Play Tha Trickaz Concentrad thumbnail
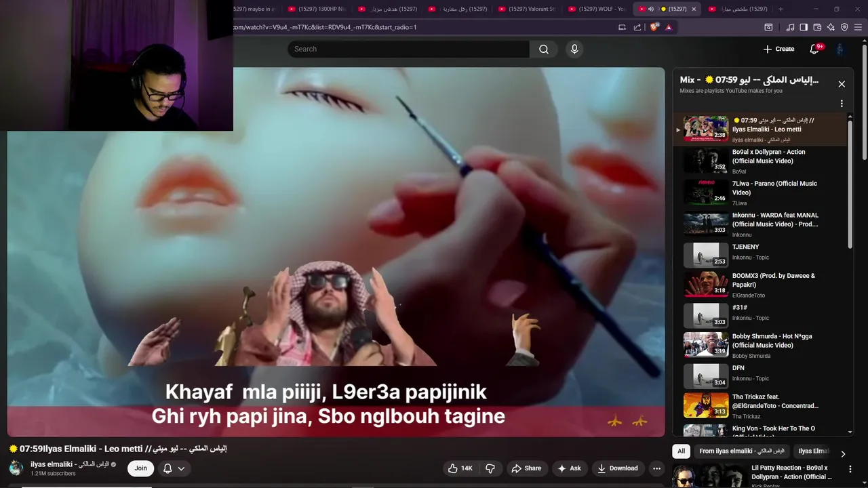This screenshot has height=488, width=868. pos(705,405)
